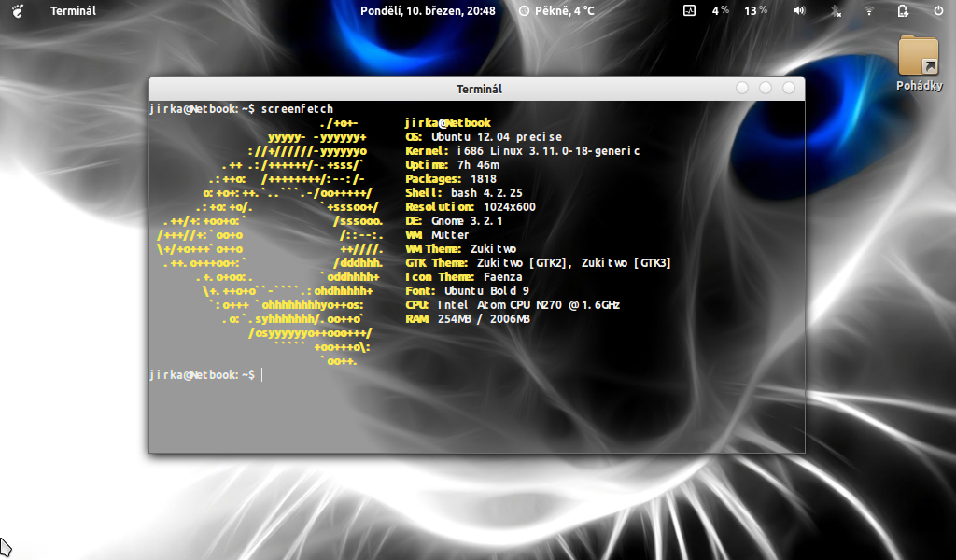The width and height of the screenshot is (956, 560).
Task: Open the volume speaker icon menu
Action: [x=799, y=11]
